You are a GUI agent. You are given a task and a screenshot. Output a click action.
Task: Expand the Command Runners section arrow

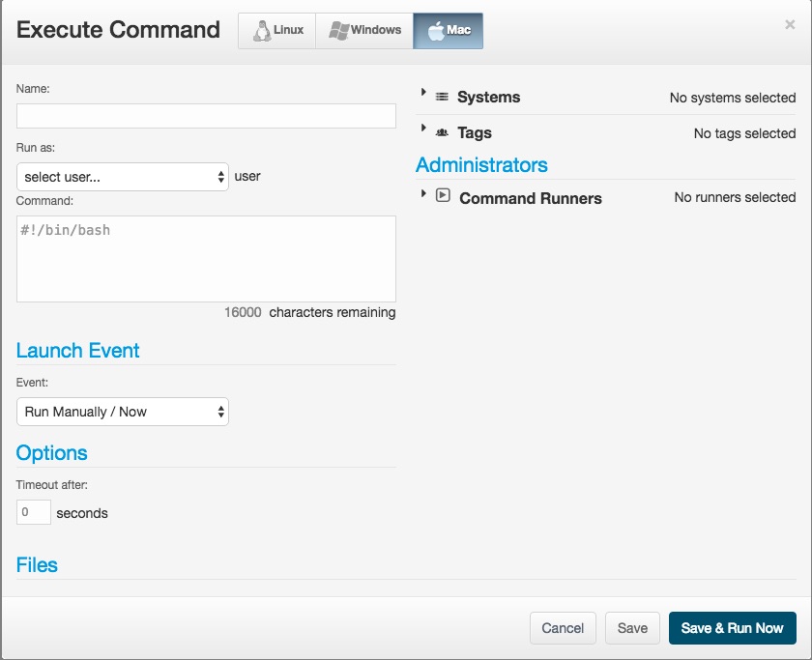pyautogui.click(x=423, y=193)
